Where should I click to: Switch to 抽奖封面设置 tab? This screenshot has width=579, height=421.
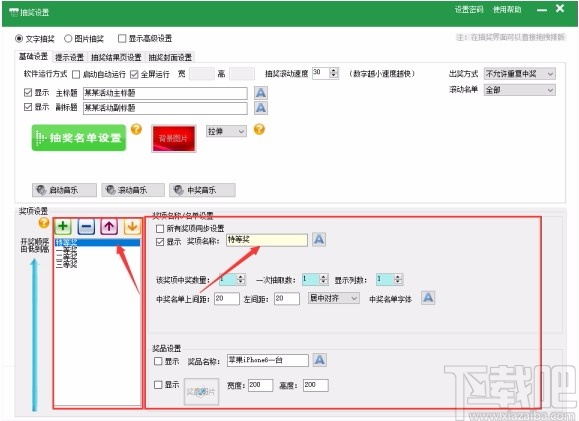pos(170,57)
